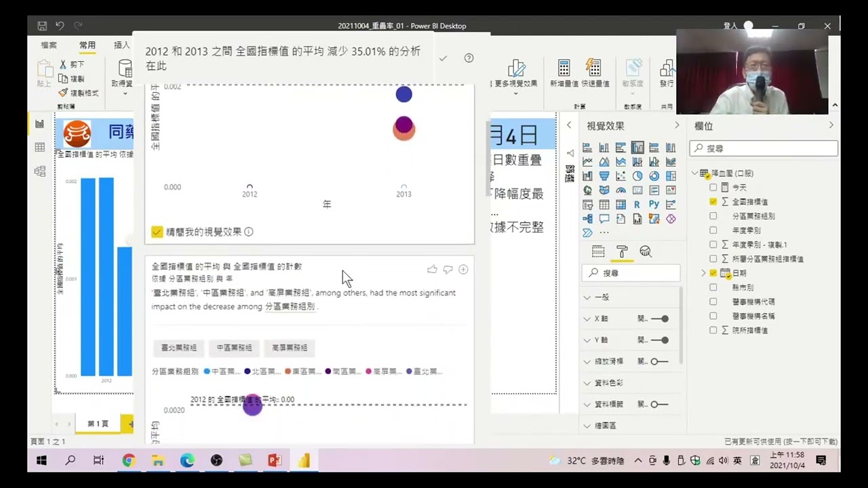Select the stacked bar chart visual
868x488 pixels.
587,148
